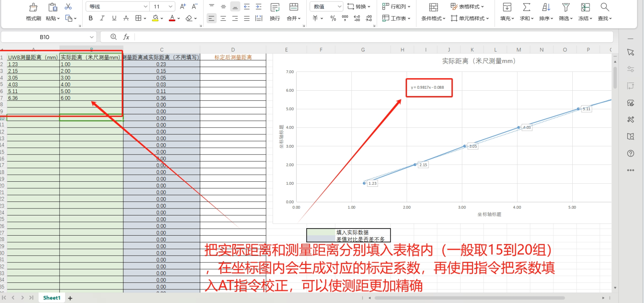Click the Clear eraser icon
This screenshot has width=644, height=303.
(x=189, y=18)
